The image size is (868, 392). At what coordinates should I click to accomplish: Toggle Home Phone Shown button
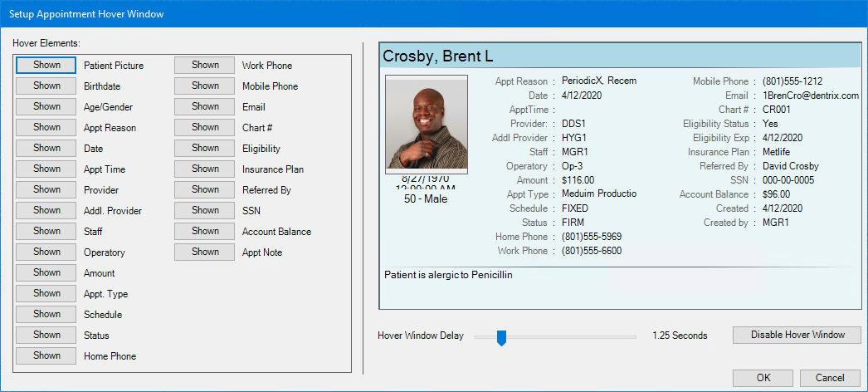(46, 355)
